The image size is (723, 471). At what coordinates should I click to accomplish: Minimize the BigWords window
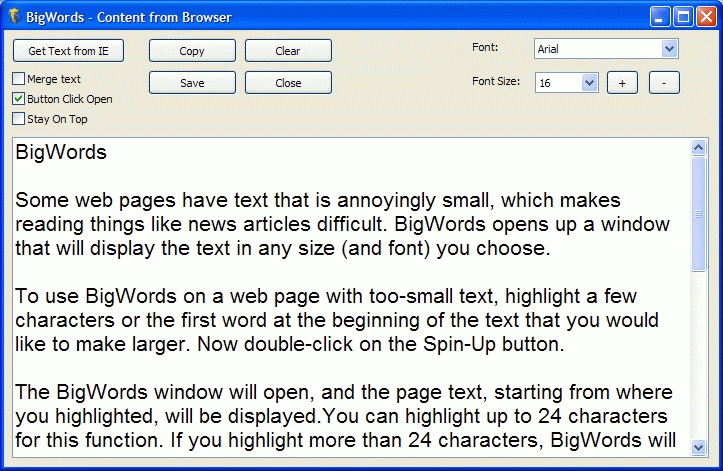pos(660,18)
